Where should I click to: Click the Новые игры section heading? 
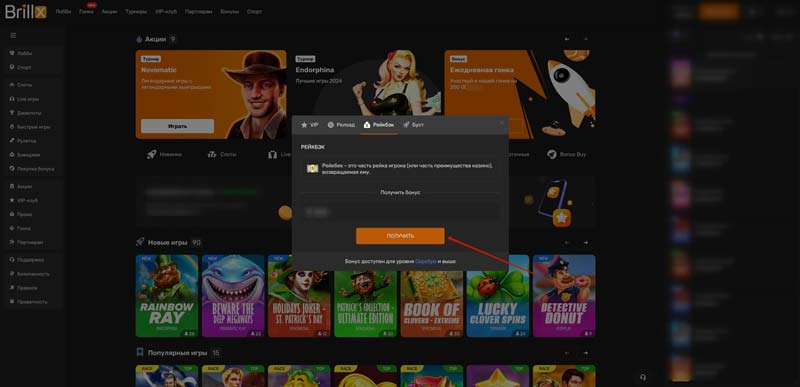point(167,243)
